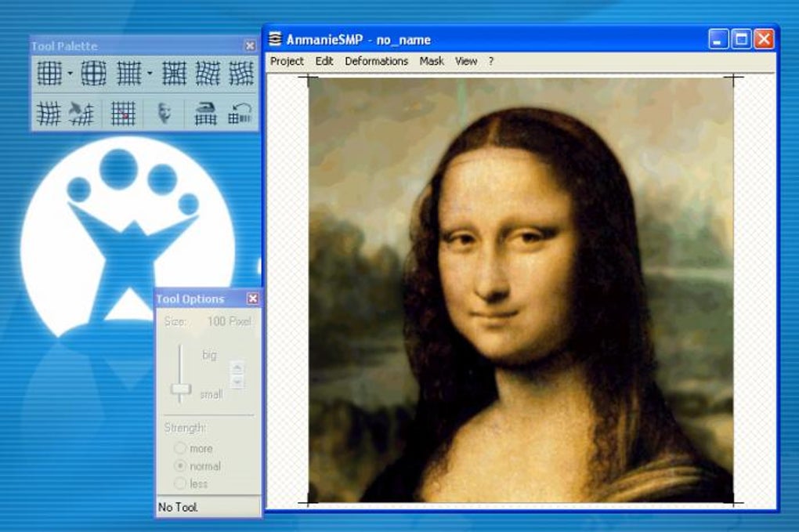Open the Edit menu
Viewport: 799px width, 532px height.
[324, 61]
